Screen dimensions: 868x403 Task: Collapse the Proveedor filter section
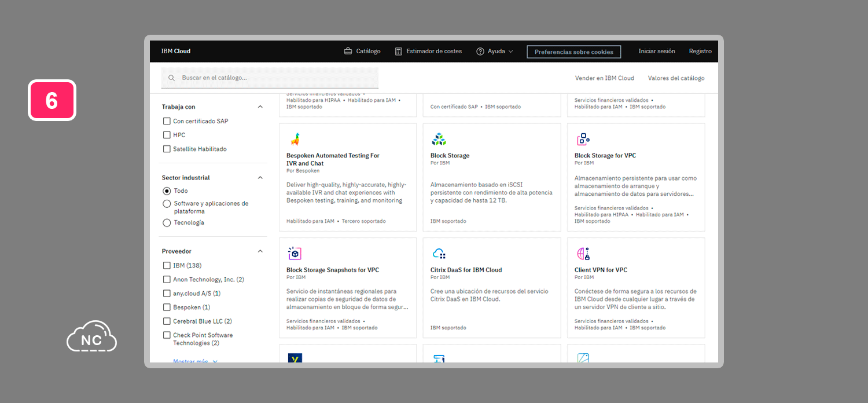coord(260,251)
